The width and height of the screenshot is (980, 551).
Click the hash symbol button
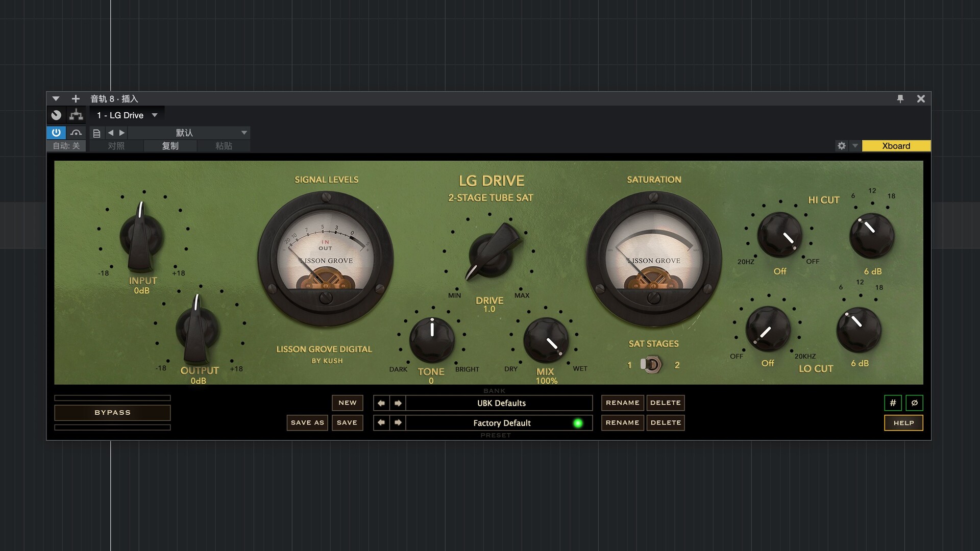[x=893, y=403]
